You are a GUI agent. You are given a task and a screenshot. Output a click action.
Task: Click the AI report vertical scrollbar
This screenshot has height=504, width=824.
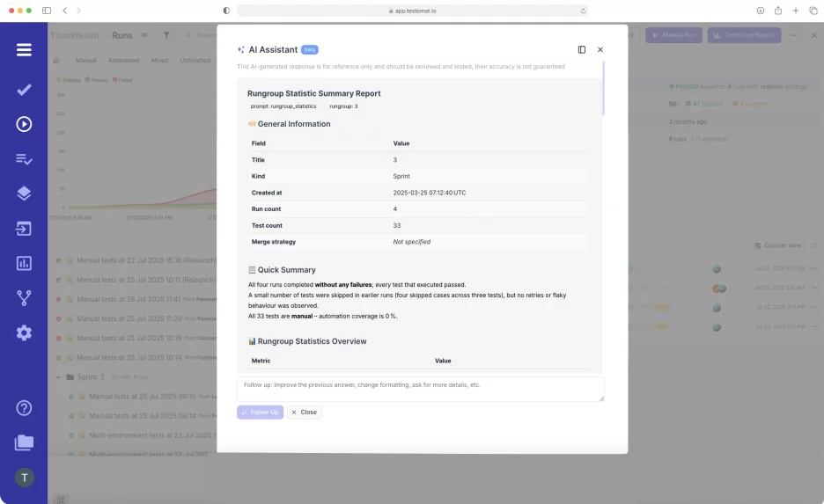(603, 88)
